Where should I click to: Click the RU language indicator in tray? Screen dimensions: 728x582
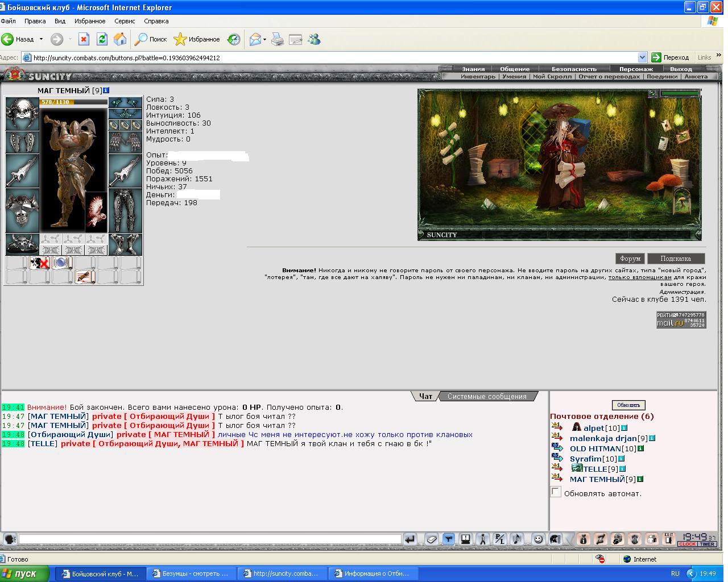click(675, 573)
